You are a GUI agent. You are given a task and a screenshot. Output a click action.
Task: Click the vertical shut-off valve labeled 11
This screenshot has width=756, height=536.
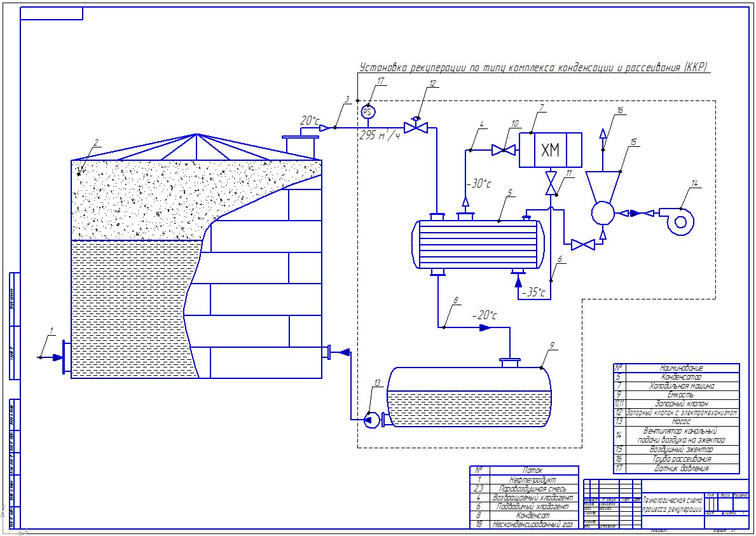pos(551,182)
